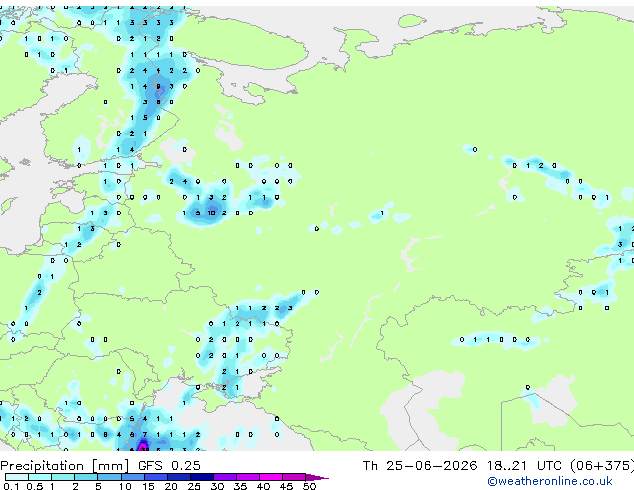Click the '45' legend scale label

[x=286, y=486]
